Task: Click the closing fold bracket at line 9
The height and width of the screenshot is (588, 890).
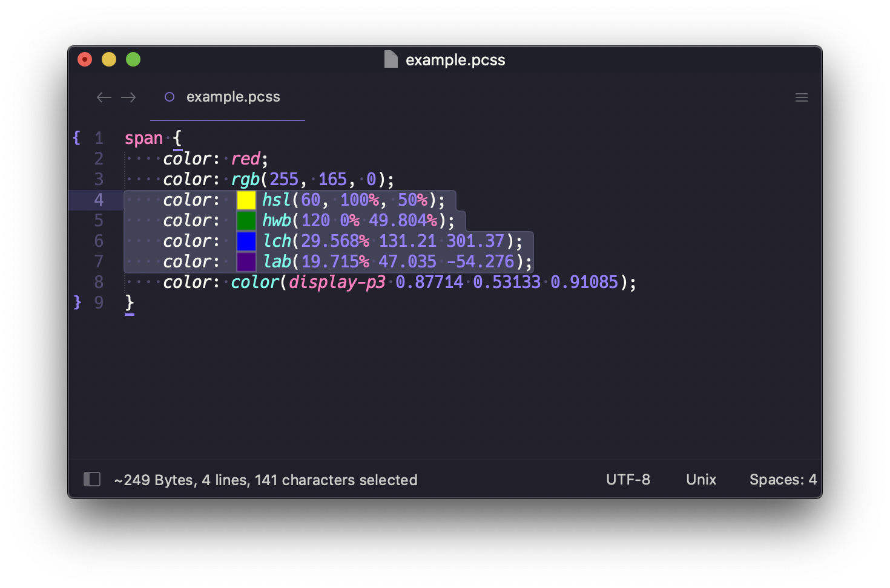Action: [77, 302]
